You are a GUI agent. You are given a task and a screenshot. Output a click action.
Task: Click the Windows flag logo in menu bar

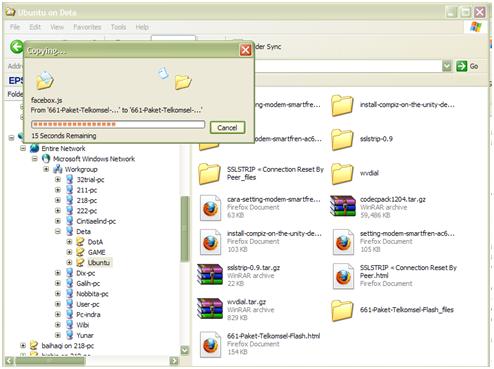[x=476, y=27]
